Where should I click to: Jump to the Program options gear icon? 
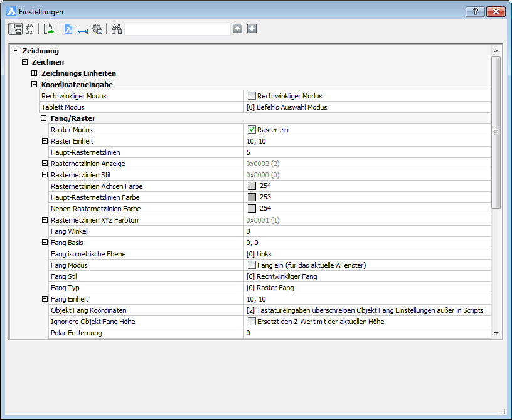(x=97, y=29)
